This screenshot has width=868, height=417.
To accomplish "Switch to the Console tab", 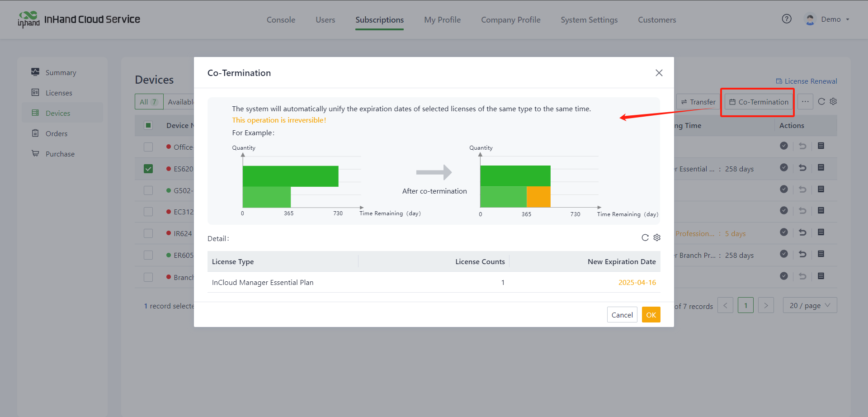I will click(x=281, y=20).
